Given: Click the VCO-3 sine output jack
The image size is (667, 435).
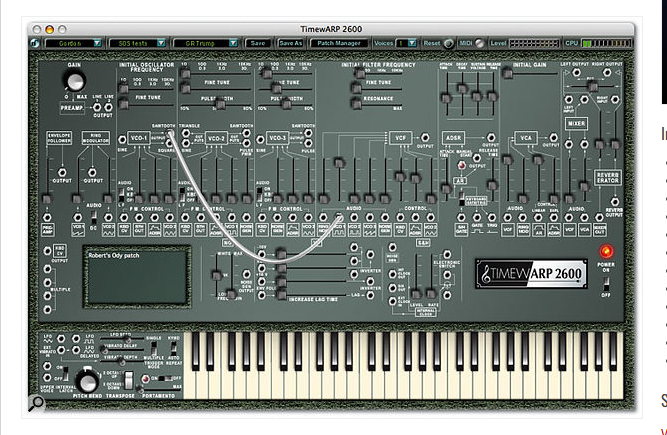Looking at the screenshot, I should (260, 139).
